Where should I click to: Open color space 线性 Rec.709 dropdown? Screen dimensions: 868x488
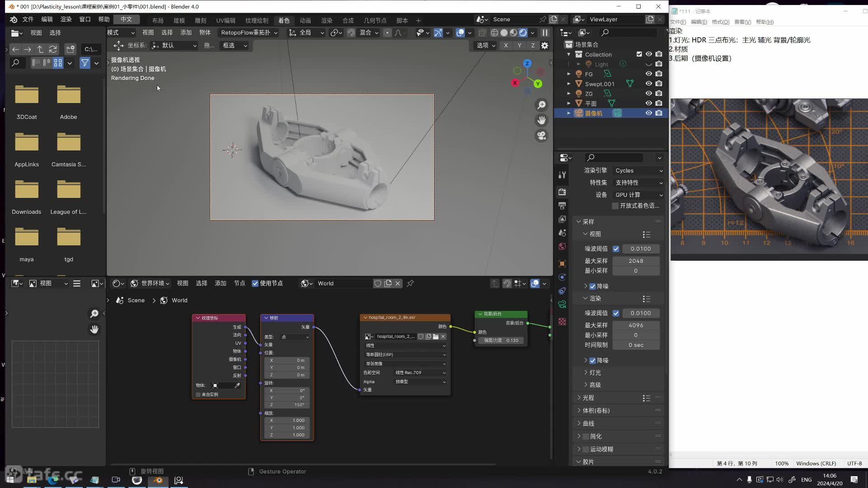coord(420,373)
